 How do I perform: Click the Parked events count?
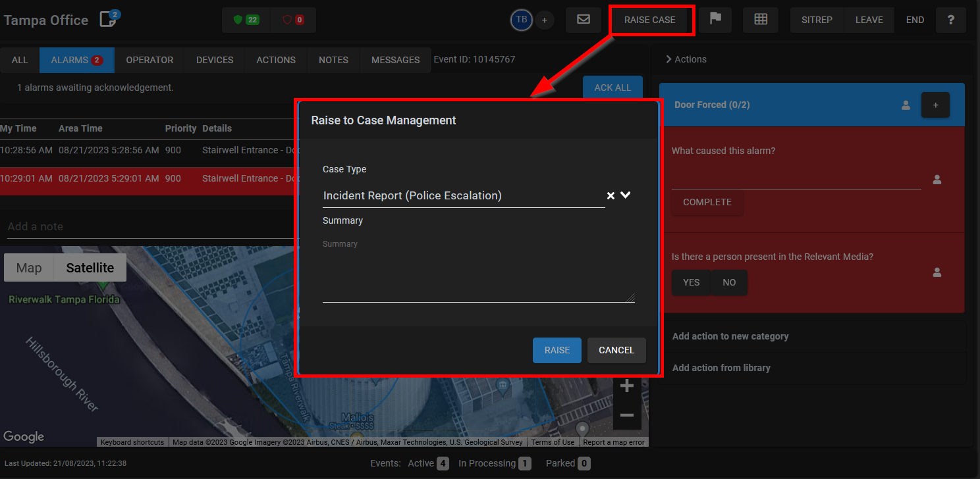[x=584, y=464]
